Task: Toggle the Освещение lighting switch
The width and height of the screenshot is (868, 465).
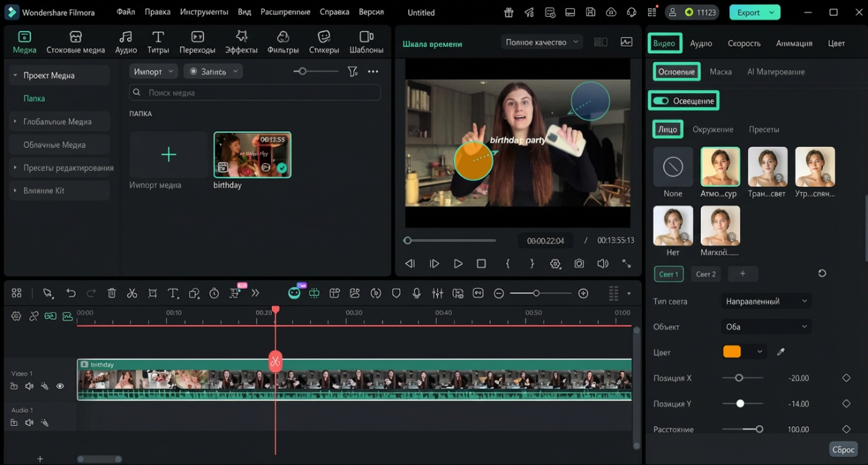Action: tap(661, 101)
